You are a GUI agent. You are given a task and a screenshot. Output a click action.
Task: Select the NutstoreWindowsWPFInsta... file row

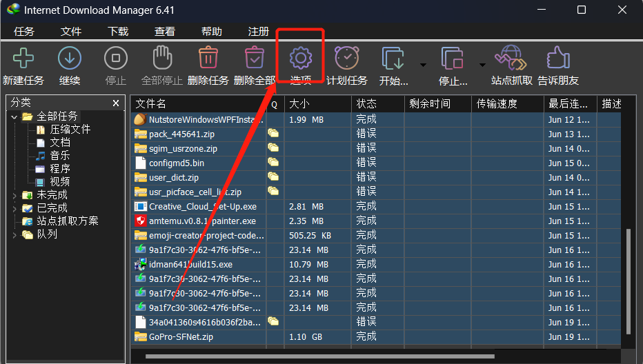pyautogui.click(x=375, y=120)
